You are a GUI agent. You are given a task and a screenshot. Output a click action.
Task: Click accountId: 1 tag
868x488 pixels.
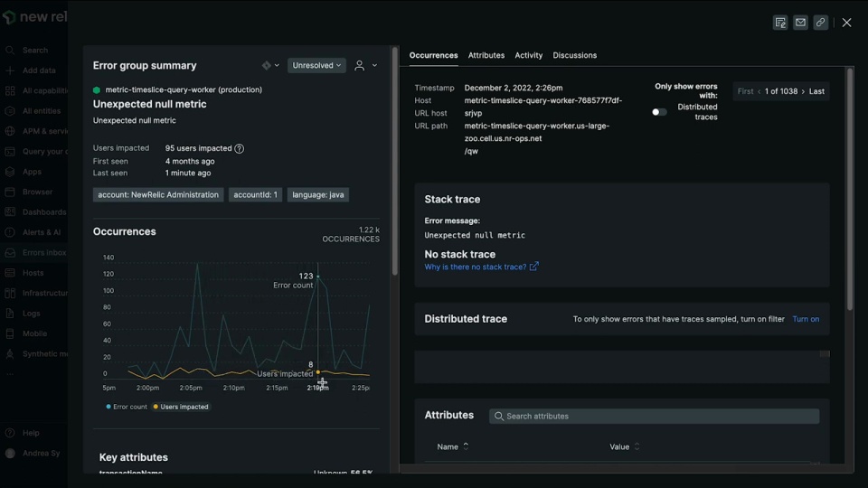pyautogui.click(x=255, y=195)
